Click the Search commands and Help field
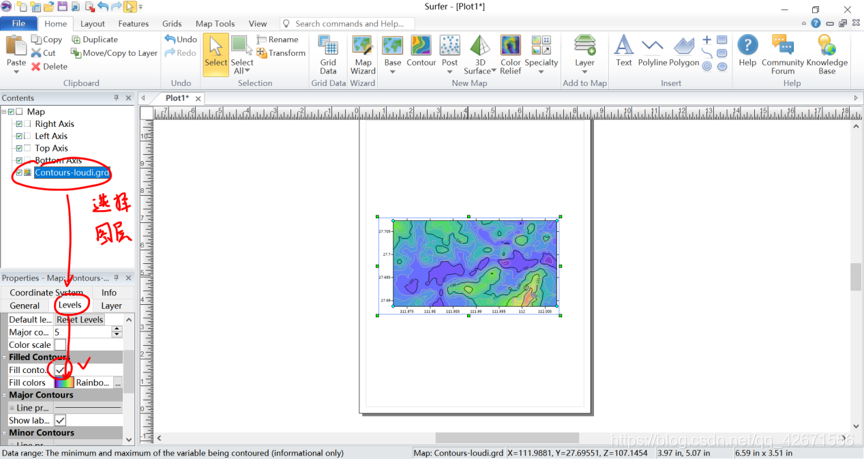The image size is (864, 459). [349, 24]
